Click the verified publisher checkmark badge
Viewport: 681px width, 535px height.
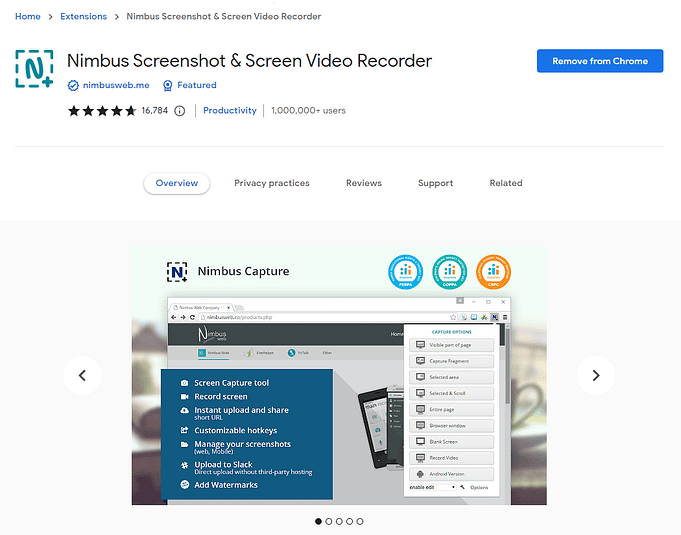click(73, 86)
